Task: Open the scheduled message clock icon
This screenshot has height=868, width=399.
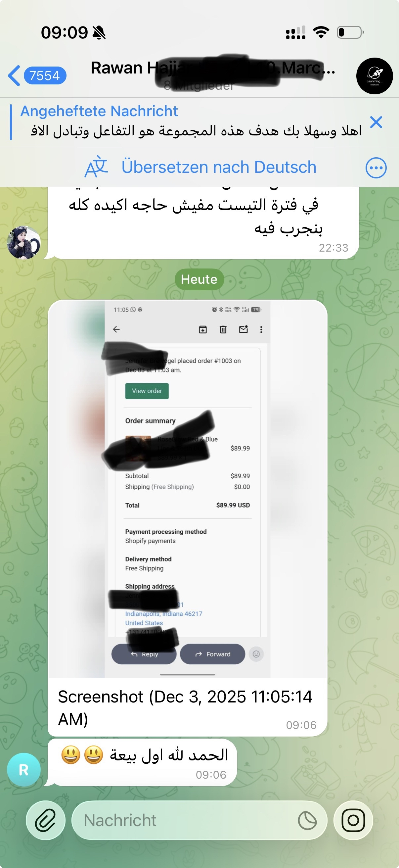Action: [307, 820]
